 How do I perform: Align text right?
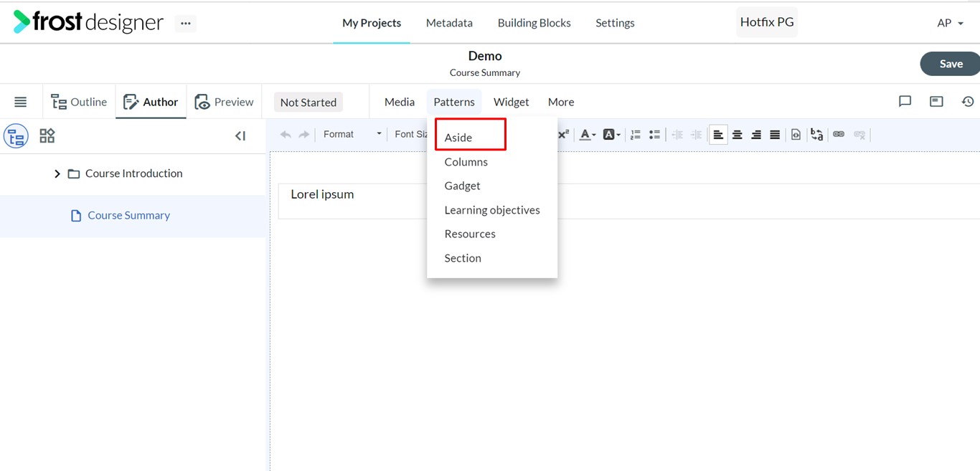(x=755, y=134)
